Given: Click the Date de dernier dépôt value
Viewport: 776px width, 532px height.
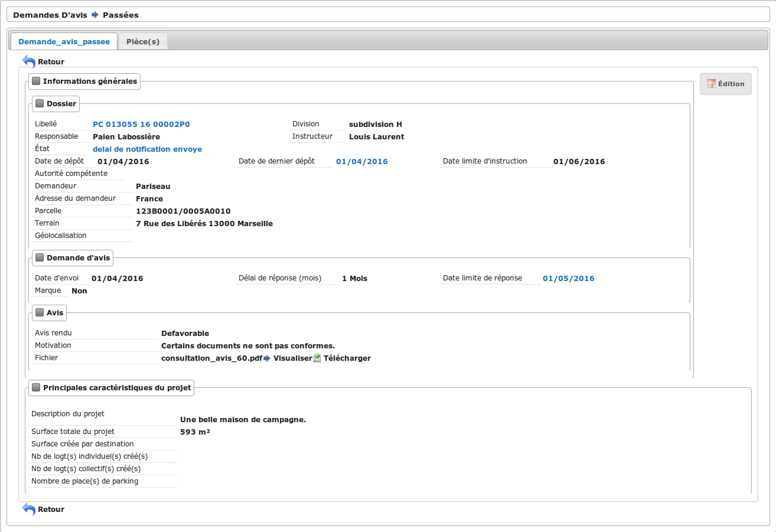Looking at the screenshot, I should (x=361, y=162).
